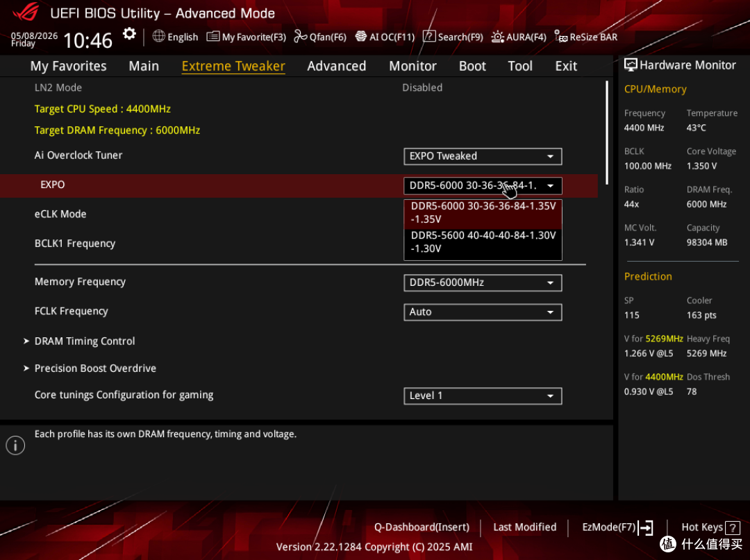Click the Hardware Monitor screen icon

click(x=631, y=65)
